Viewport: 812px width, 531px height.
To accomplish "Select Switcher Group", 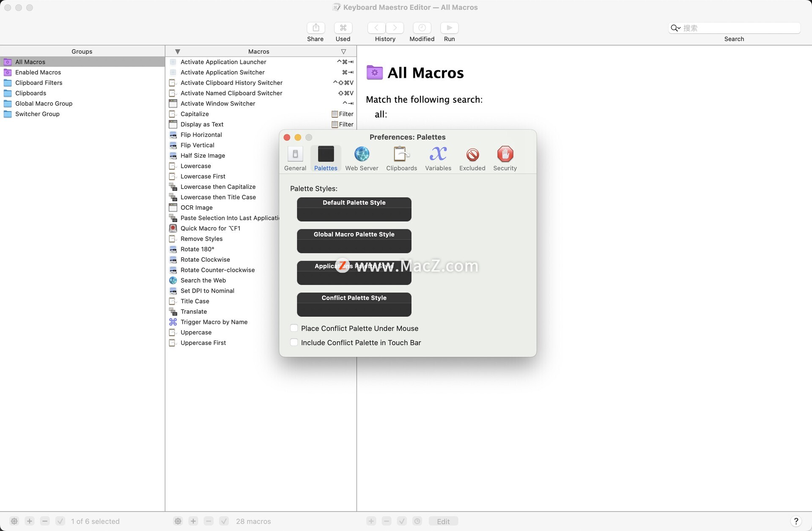I will (x=82, y=114).
